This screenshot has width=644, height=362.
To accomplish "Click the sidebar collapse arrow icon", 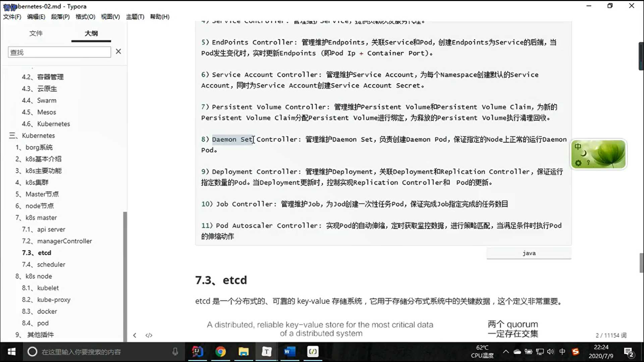I will point(135,335).
